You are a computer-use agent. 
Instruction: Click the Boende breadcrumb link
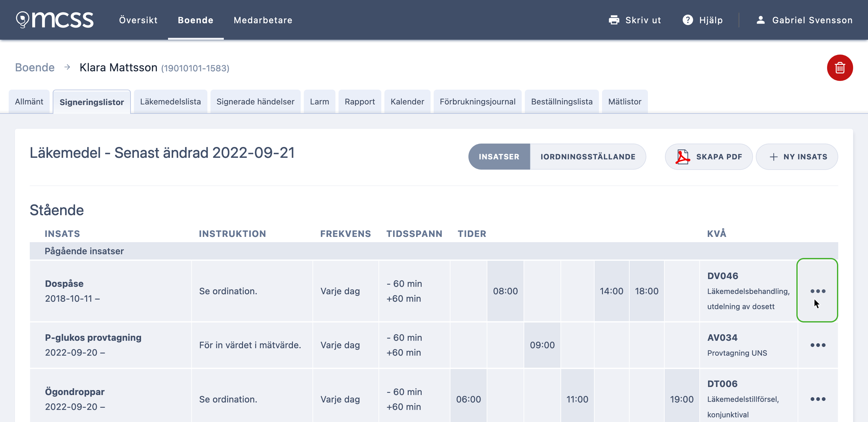(x=35, y=67)
